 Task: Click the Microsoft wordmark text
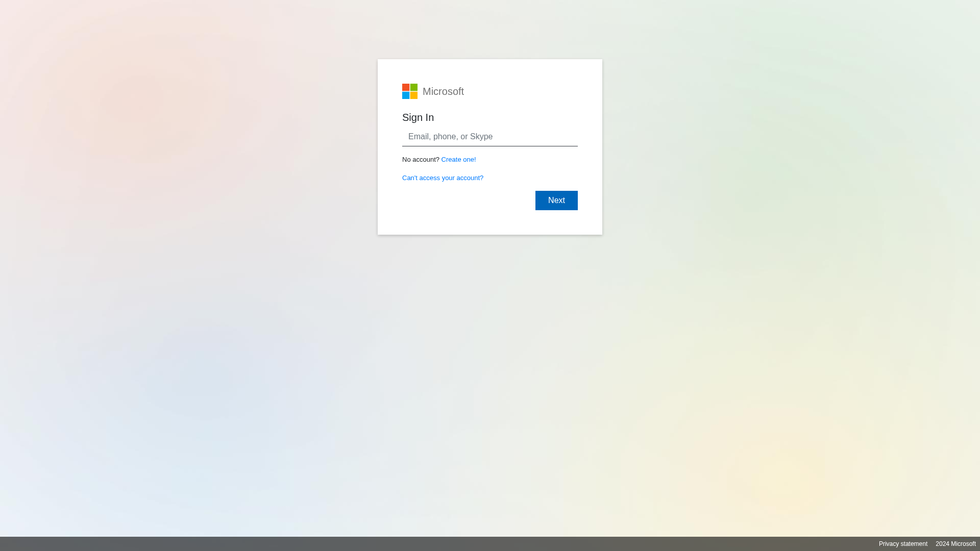[x=443, y=91]
